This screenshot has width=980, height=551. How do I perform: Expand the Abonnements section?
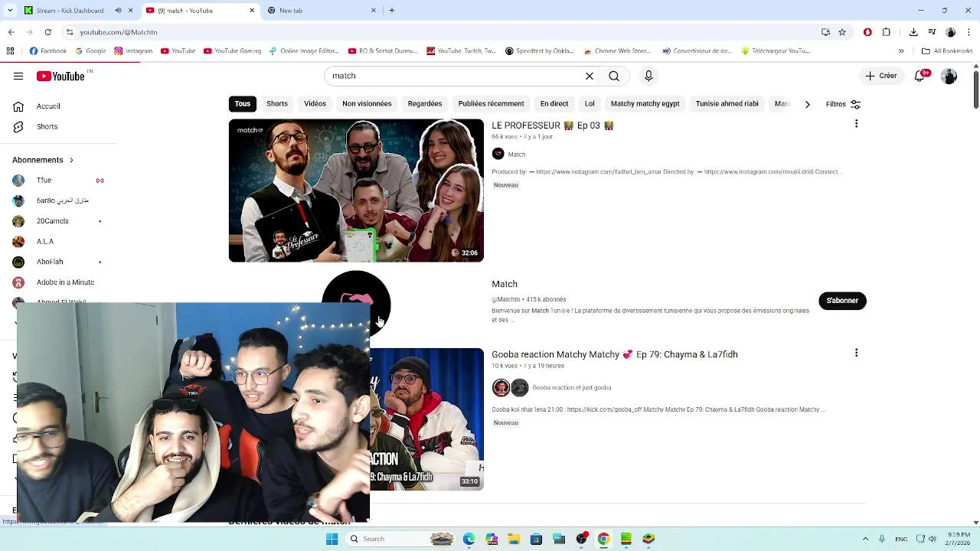pos(43,160)
